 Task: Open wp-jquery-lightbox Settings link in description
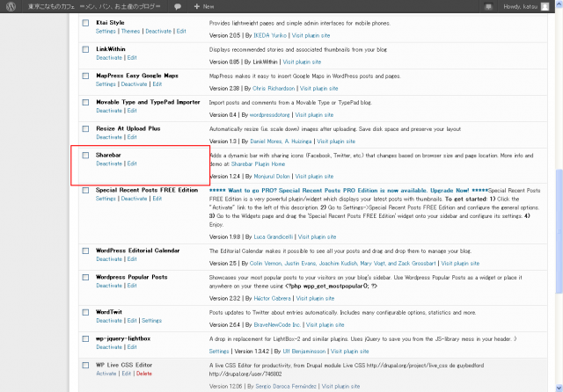219,352
